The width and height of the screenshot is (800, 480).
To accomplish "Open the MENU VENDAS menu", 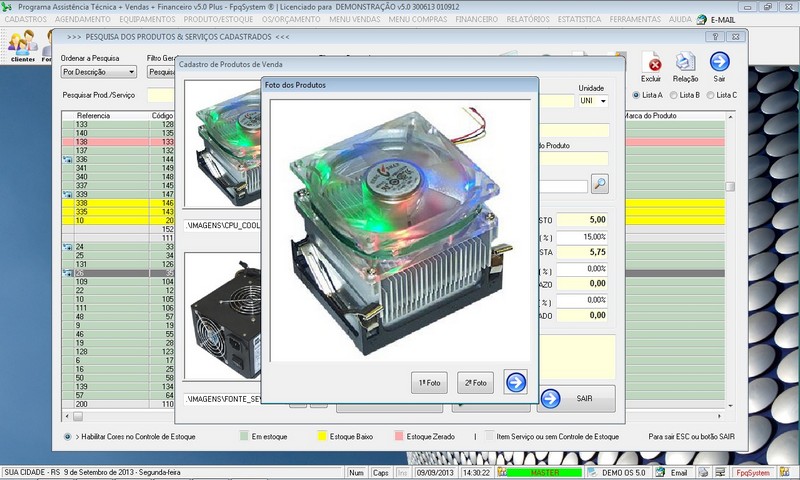I will pos(355,19).
